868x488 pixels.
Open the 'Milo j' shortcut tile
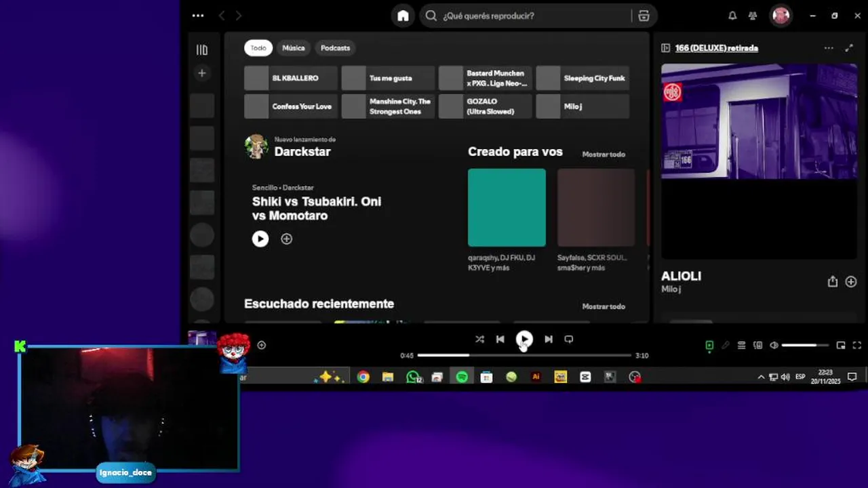tap(583, 106)
